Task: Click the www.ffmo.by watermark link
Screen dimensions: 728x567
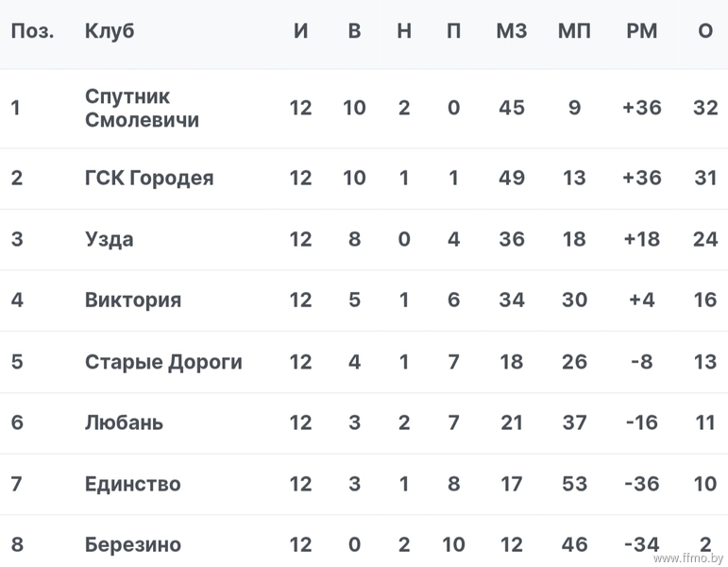Action: (688, 558)
